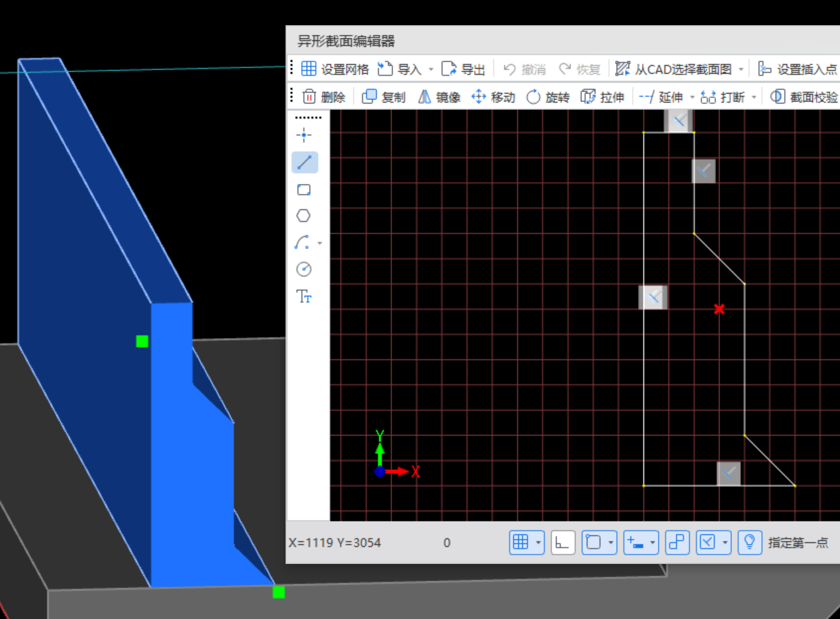This screenshot has width=840, height=619.
Task: Click the 删除 delete button
Action: pos(324,97)
